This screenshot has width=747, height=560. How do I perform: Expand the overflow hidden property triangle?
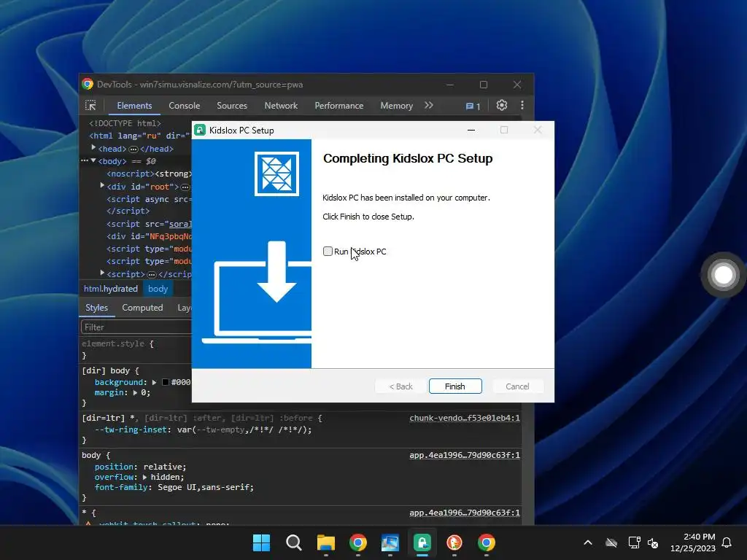[145, 477]
